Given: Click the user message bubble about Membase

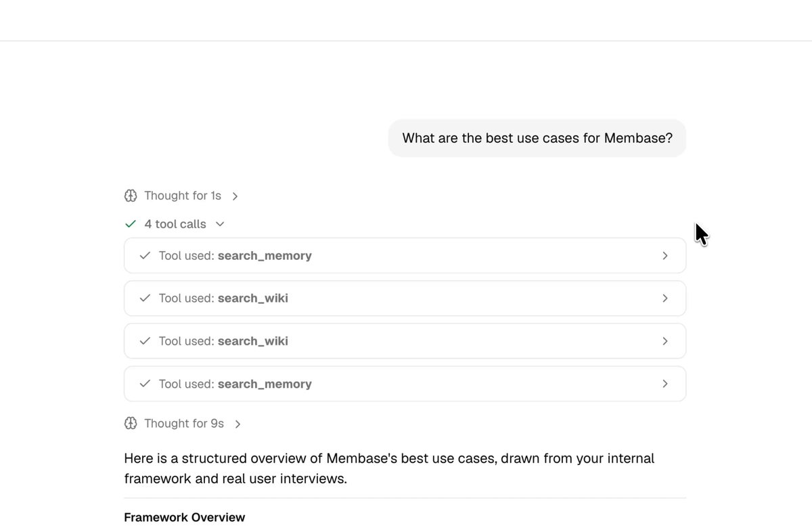Looking at the screenshot, I should (x=537, y=138).
